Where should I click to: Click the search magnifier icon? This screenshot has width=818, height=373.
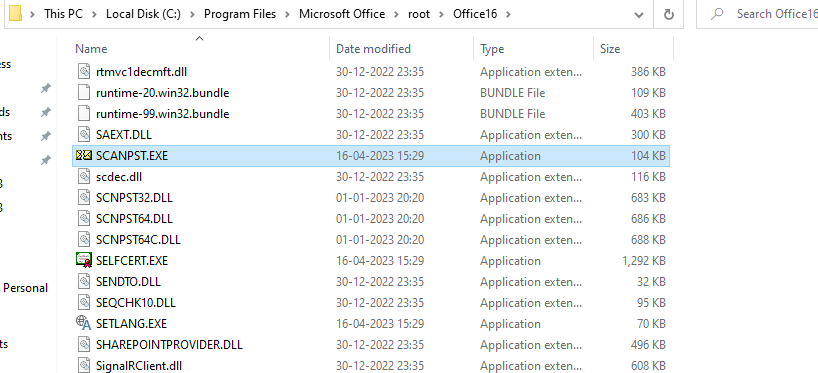click(x=717, y=14)
